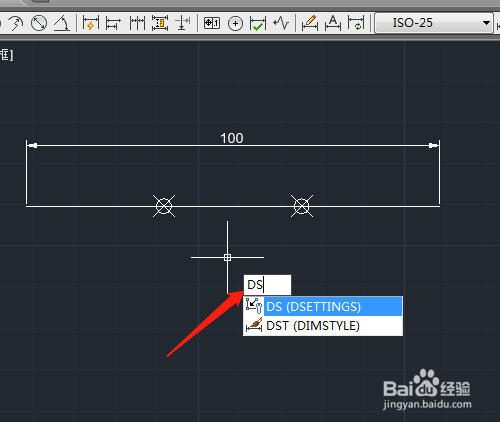The height and width of the screenshot is (422, 500).
Task: Select the Baseline dimension tool
Action: pyautogui.click(x=113, y=23)
